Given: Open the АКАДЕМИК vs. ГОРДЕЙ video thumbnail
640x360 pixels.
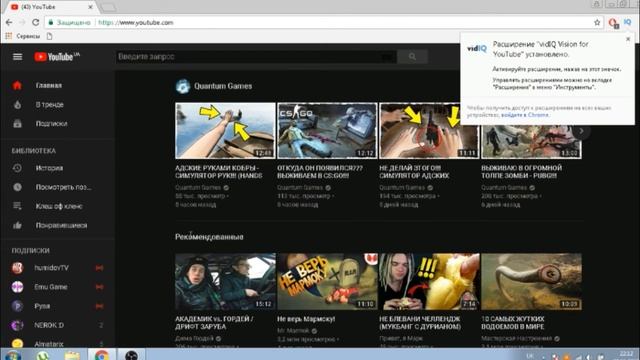Looking at the screenshot, I should [225, 282].
